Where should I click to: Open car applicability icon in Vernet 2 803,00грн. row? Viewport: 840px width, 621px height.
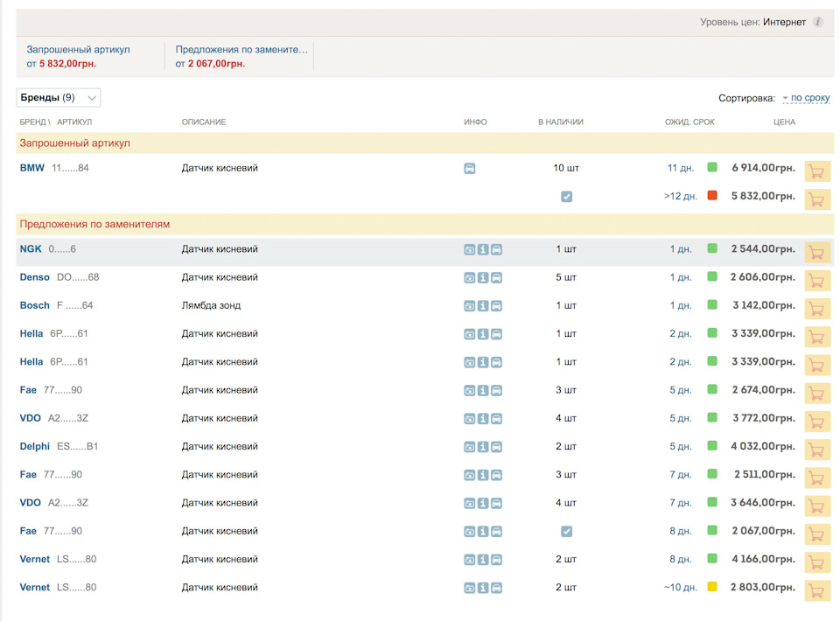point(497,588)
